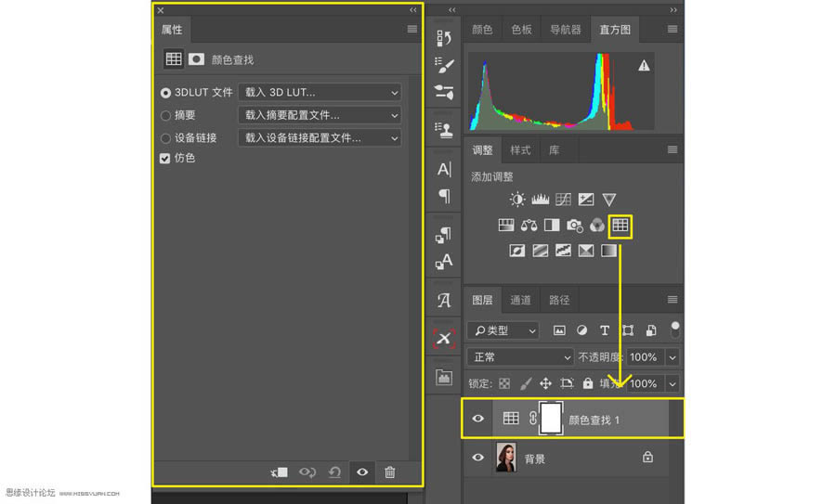Viewport: 836px width, 504px height.
Task: Click the Channel Mixer adjustment icon
Action: tap(597, 225)
